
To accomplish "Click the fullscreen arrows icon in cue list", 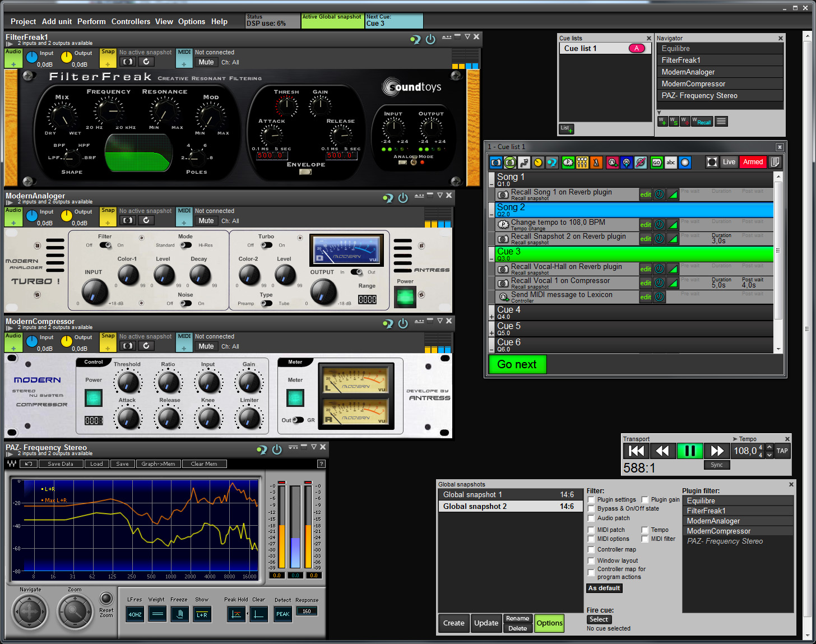I will [712, 162].
